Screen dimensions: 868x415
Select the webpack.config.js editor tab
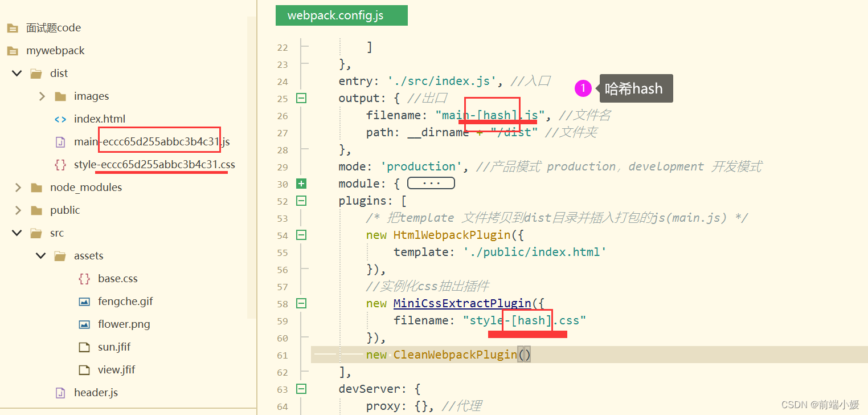[x=342, y=15]
